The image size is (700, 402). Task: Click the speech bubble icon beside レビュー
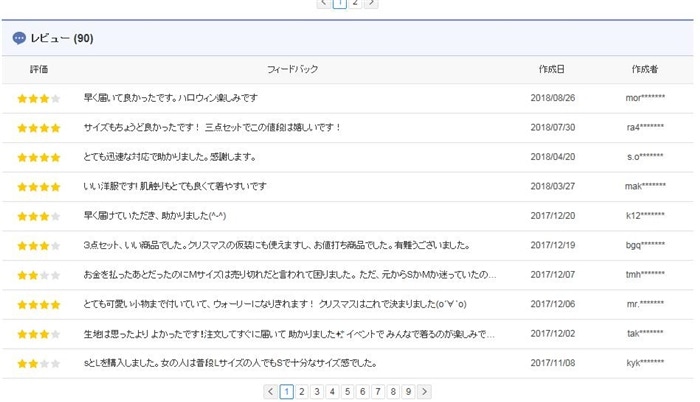[19, 38]
